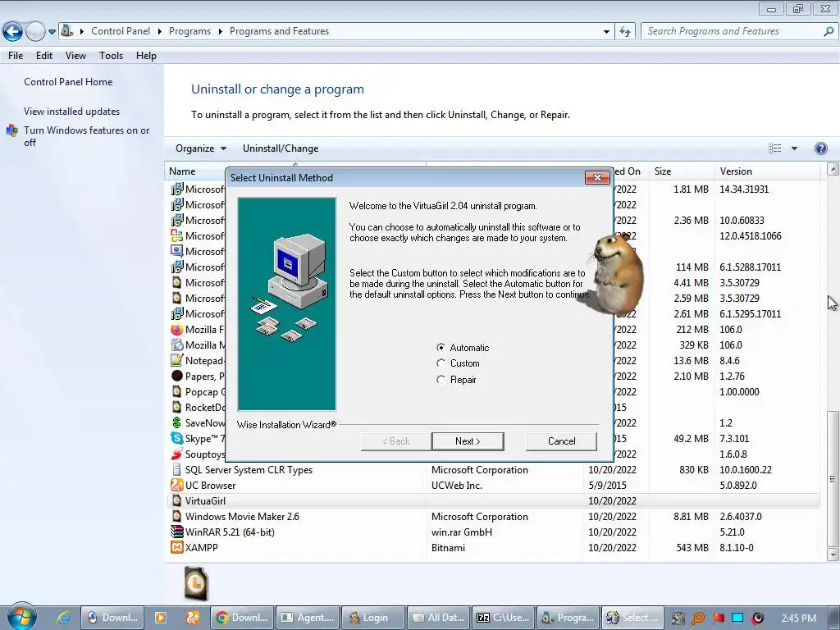Open the Edit menu

44,56
